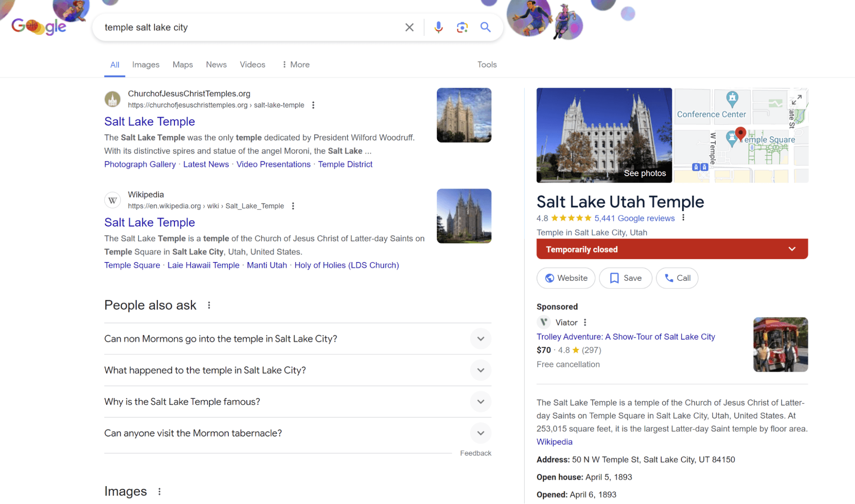855x504 pixels.
Task: Click three-dot menu next to Viator sponsor
Action: (x=585, y=322)
